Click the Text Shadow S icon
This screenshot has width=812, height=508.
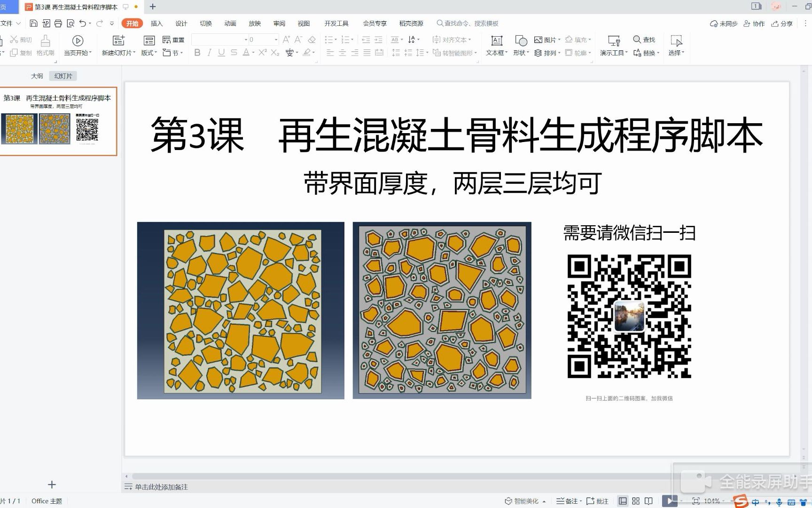click(x=234, y=52)
